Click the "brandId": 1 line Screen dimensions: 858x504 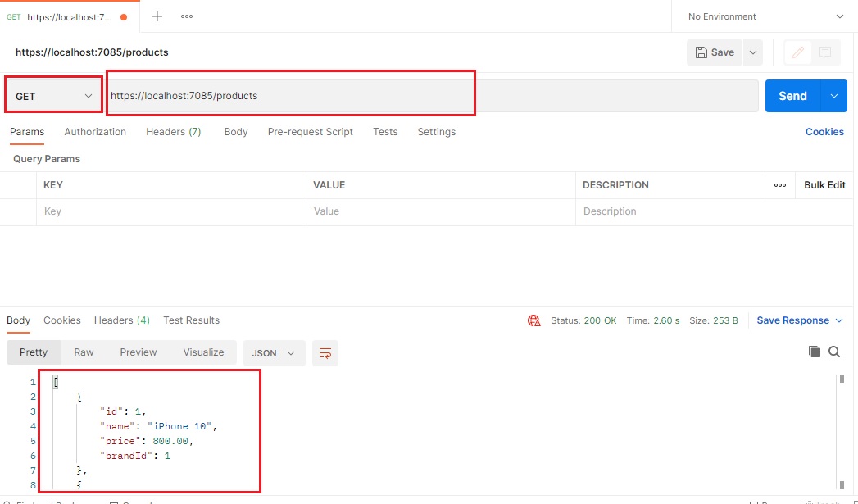click(135, 456)
